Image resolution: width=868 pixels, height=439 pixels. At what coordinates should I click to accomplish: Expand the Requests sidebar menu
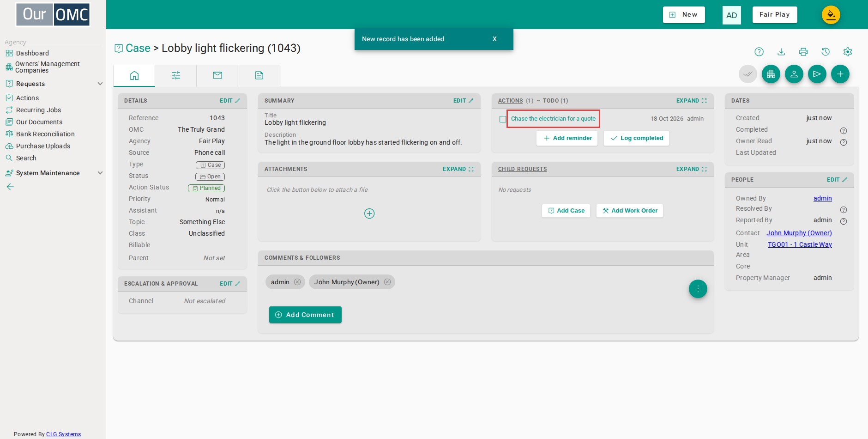pos(54,84)
